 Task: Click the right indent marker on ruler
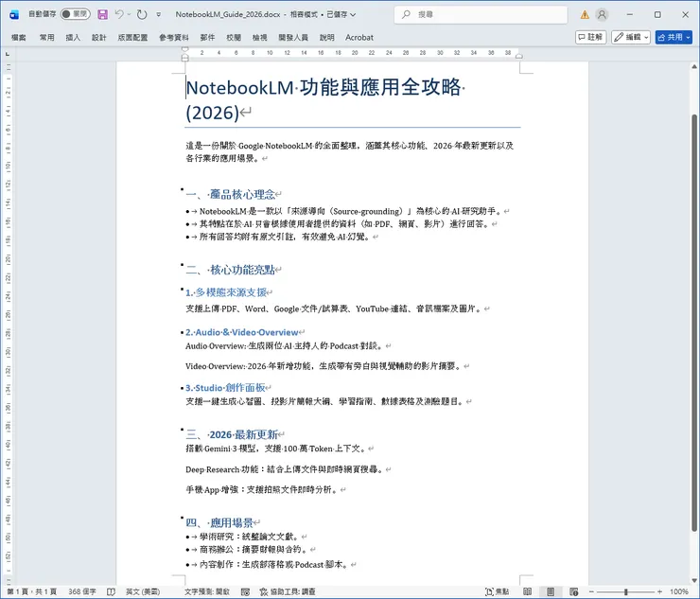[518, 56]
